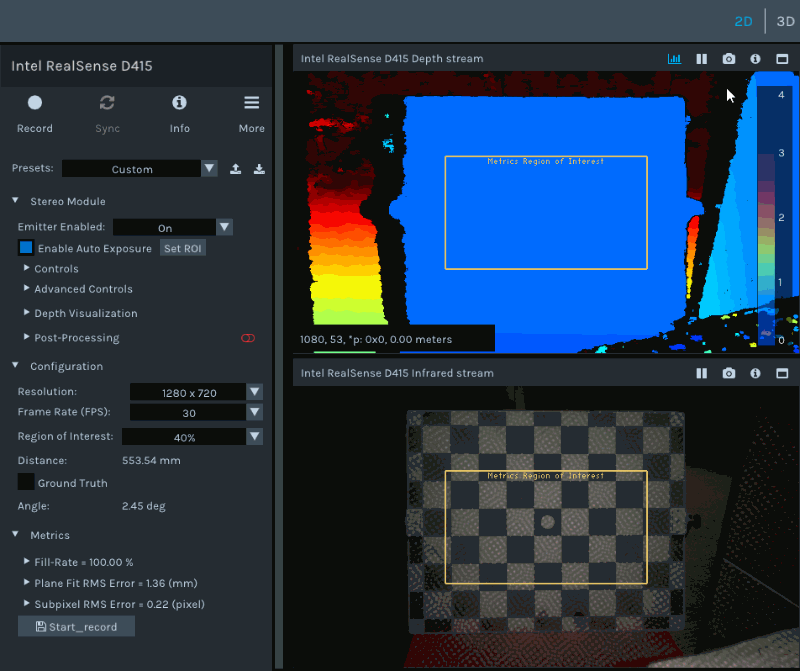Screen dimensions: 800x671
Task: Collapse the Metrics section
Action: pos(15,534)
